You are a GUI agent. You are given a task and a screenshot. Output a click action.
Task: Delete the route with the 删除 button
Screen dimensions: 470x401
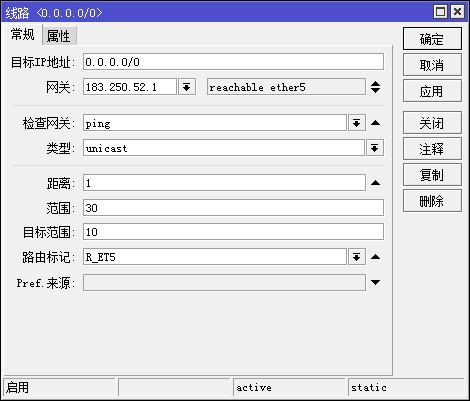[432, 201]
